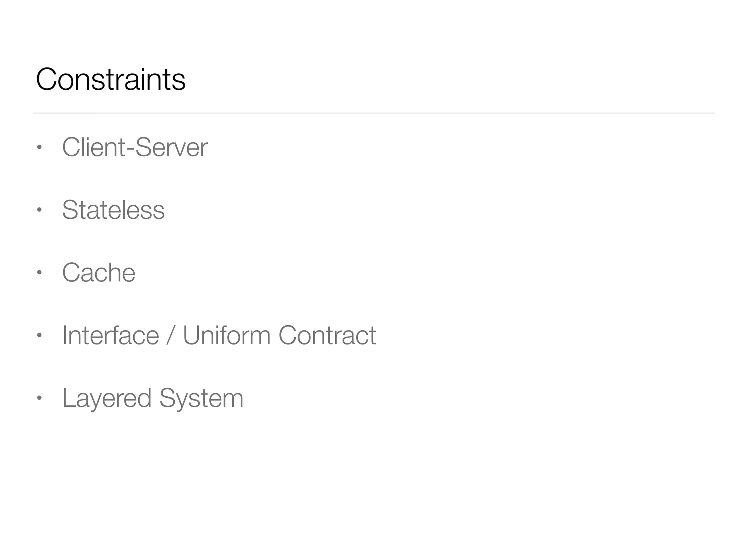Viewport: 747px width, 560px height.
Task: Click the bullet dot before Stateless
Action: [39, 210]
